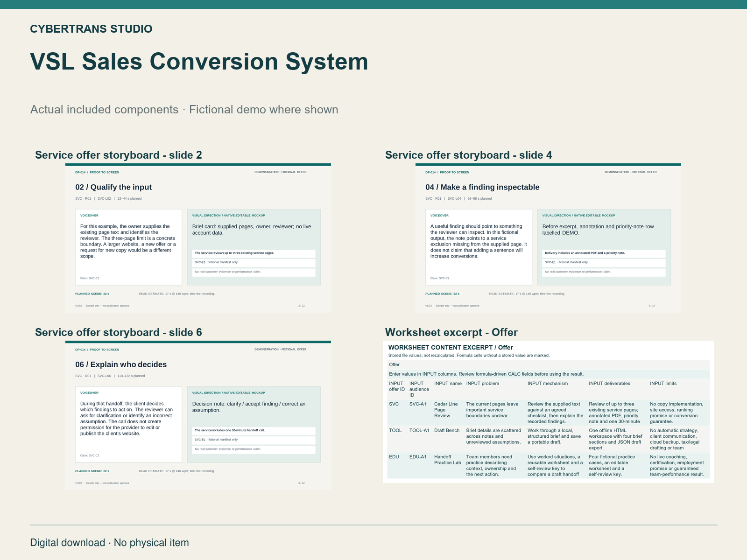This screenshot has height=560, width=747.
Task: Open the Worksheet excerpt Offer image
Action: tap(549, 412)
